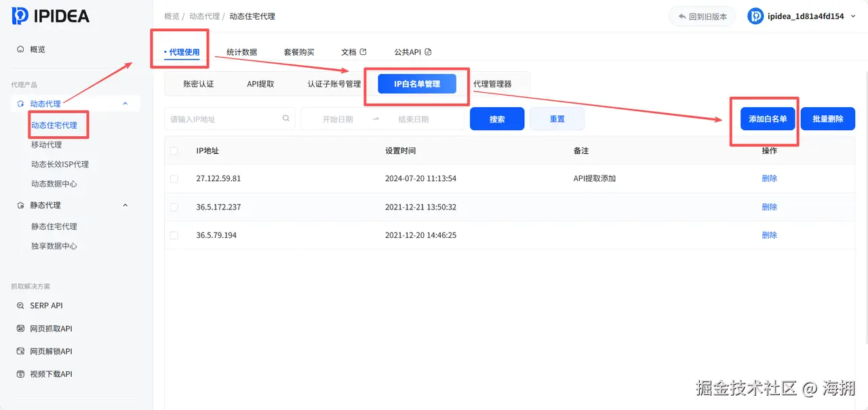Click the IPIDEA logo in top left
The width and height of the screenshot is (868, 410).
[51, 16]
